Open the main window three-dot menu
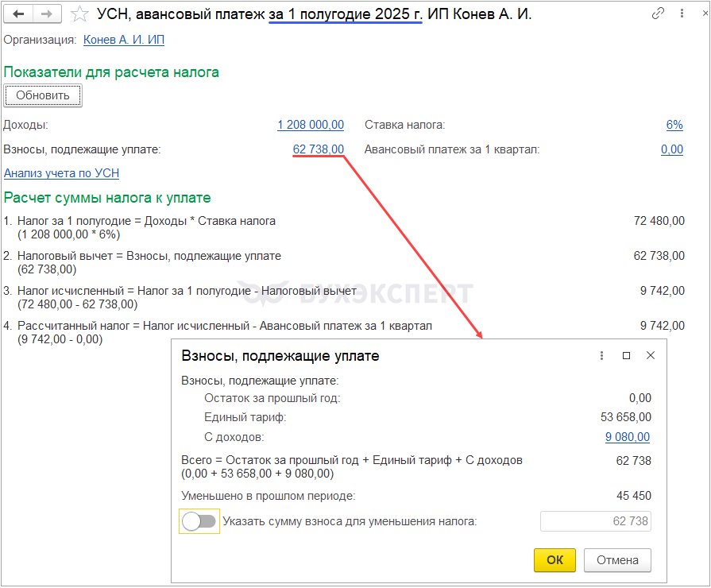Viewport: 711px width, 588px height. pos(682,14)
